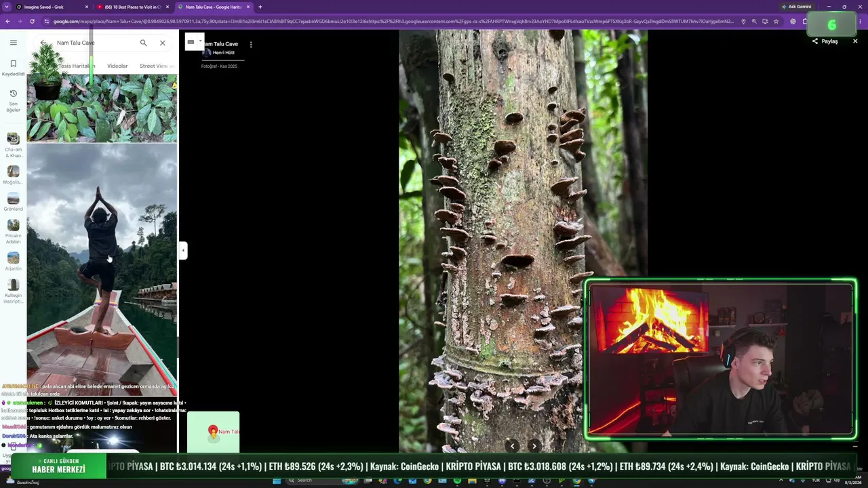This screenshot has height=488, width=868.
Task: Close the Imagine Saved - Grok tab
Action: (87, 7)
